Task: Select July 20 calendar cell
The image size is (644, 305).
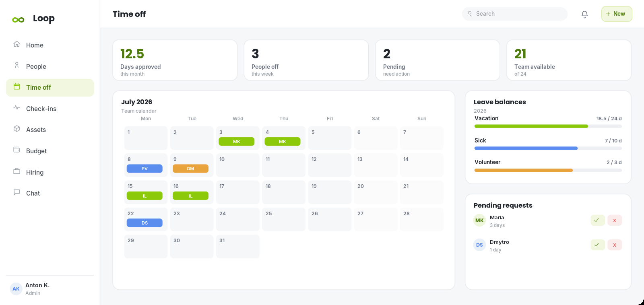Action: [376, 192]
